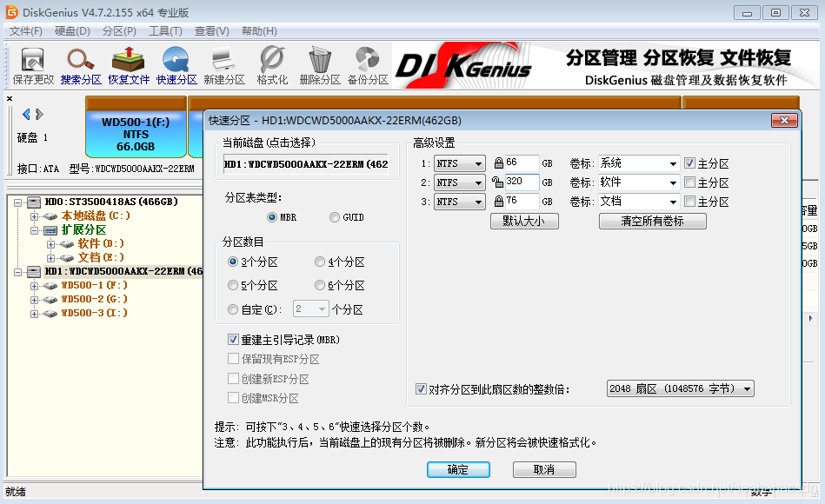This screenshot has width=825, height=504.
Task: Click the current disk selector HD1:WDCWD5000AAKX
Action: (306, 164)
